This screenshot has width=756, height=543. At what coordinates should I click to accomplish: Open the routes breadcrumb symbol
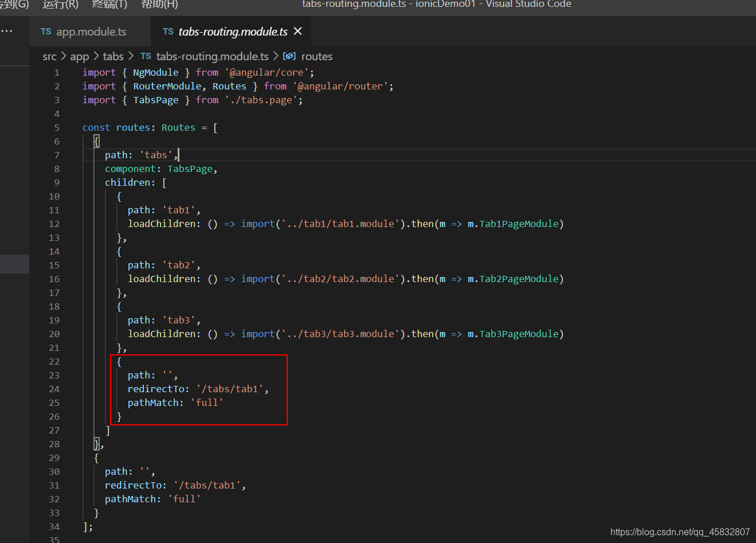click(317, 56)
